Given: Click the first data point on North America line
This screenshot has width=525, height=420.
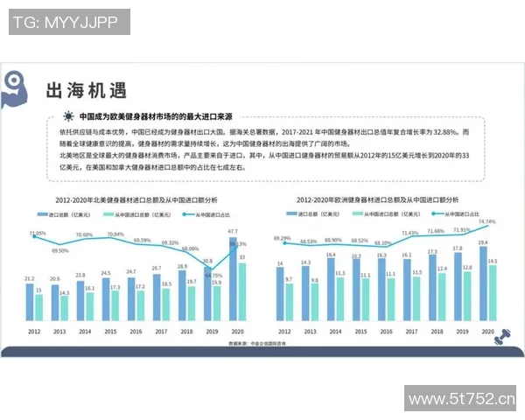Looking at the screenshot, I should 34,236.
